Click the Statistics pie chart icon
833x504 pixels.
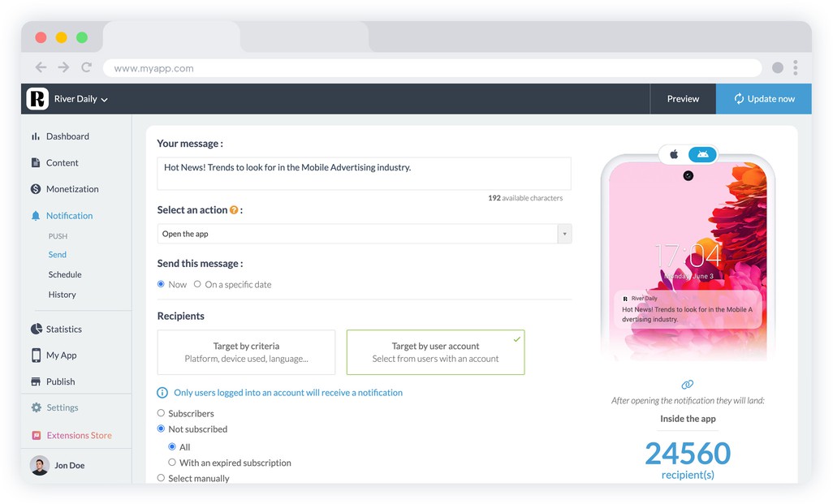[x=36, y=330]
